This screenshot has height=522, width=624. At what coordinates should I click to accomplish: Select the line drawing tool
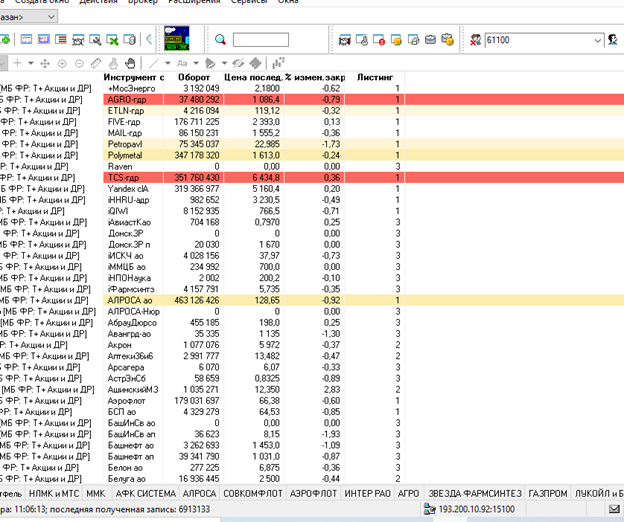[154, 63]
